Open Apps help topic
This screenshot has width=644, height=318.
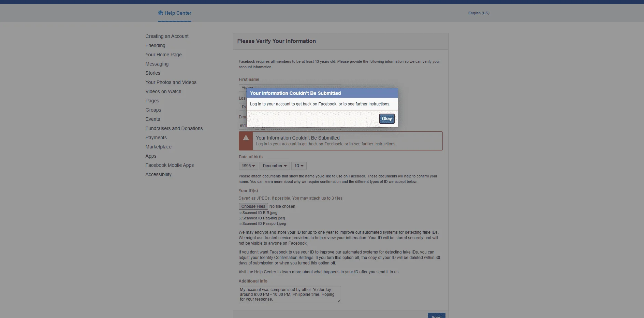[x=151, y=156]
